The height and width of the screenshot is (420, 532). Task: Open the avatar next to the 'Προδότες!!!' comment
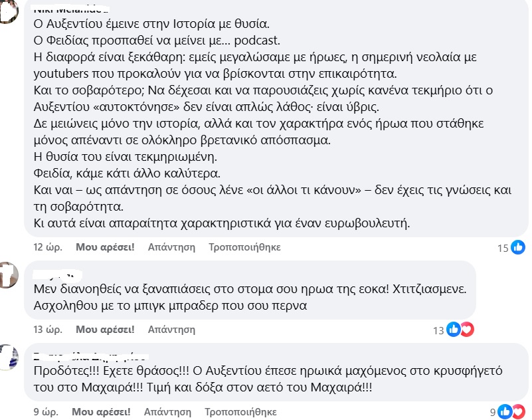point(8,357)
